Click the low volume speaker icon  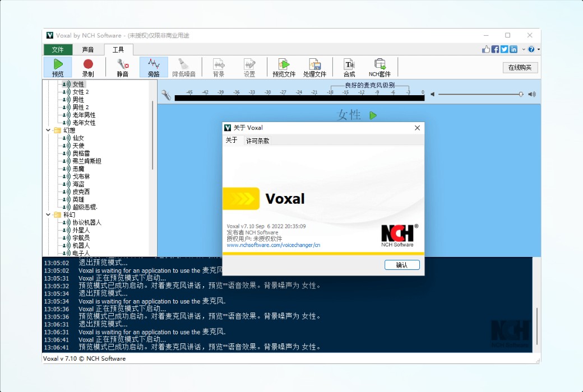coord(432,95)
